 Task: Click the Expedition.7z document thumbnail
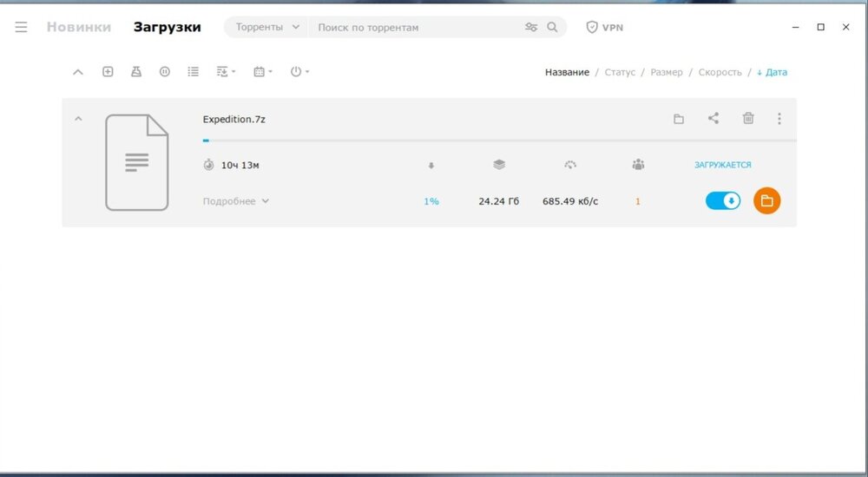click(137, 162)
